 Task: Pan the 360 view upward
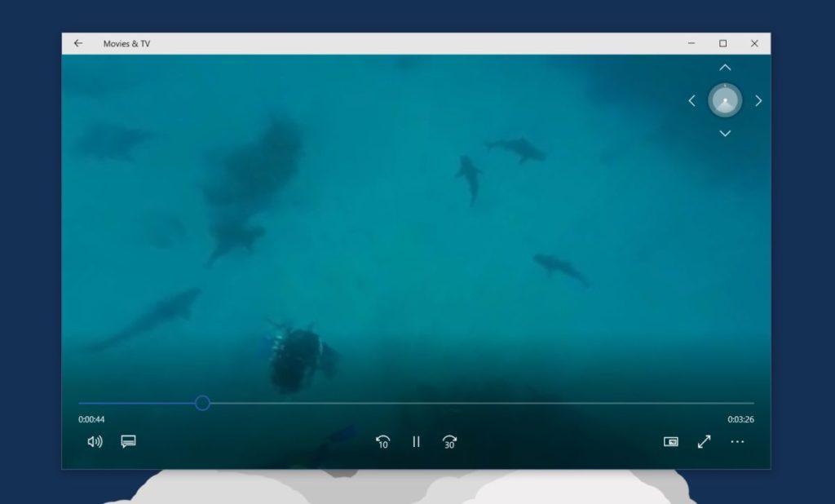point(725,68)
